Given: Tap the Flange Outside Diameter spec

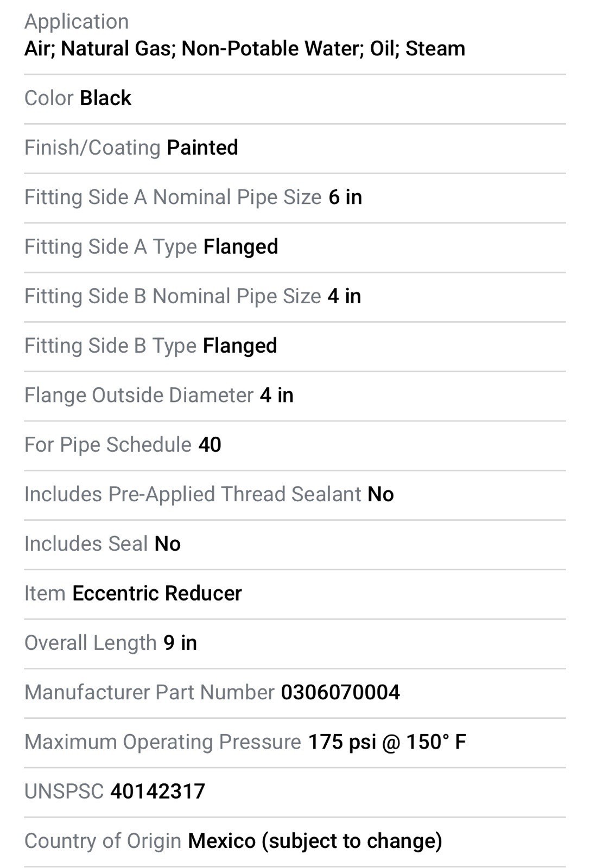Looking at the screenshot, I should tap(295, 396).
